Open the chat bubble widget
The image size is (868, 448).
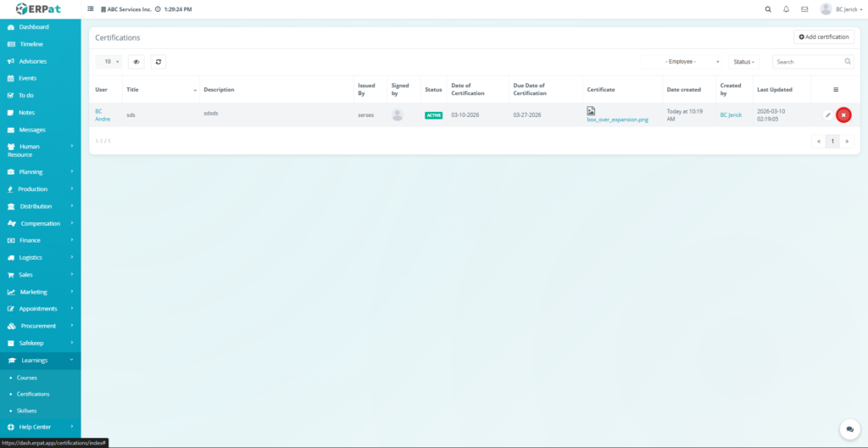point(847,428)
